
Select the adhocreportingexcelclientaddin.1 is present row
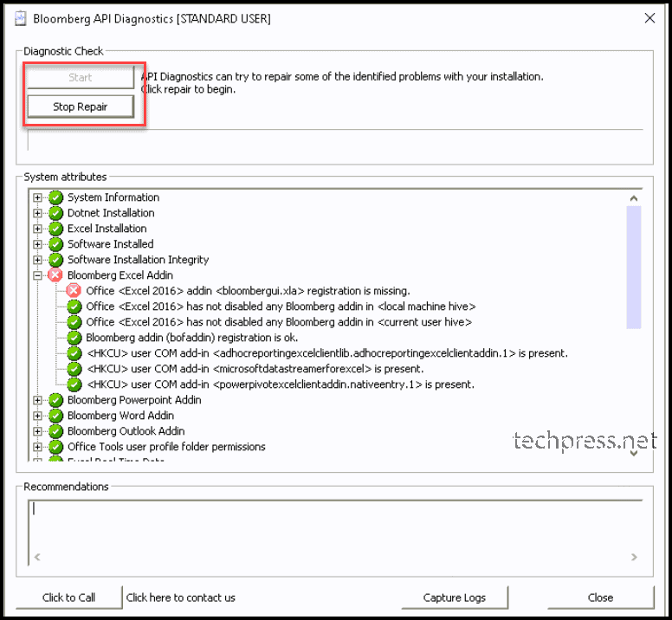[327, 353]
